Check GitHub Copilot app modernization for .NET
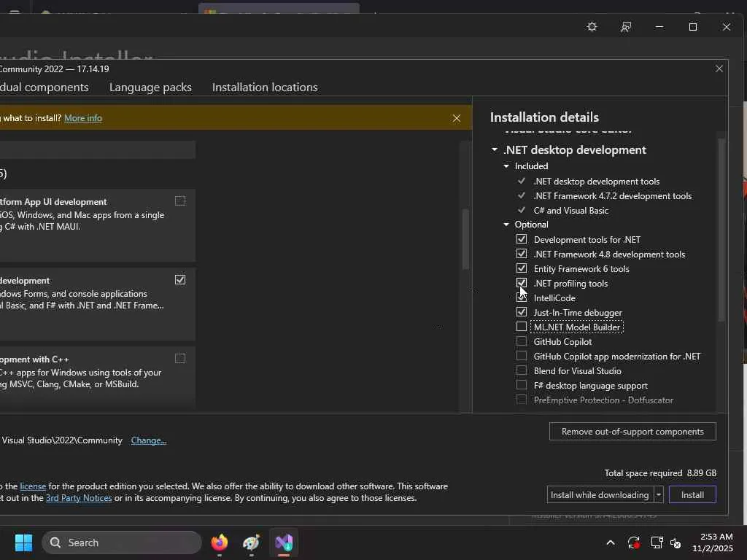Viewport: 747px width, 560px height. (x=522, y=356)
